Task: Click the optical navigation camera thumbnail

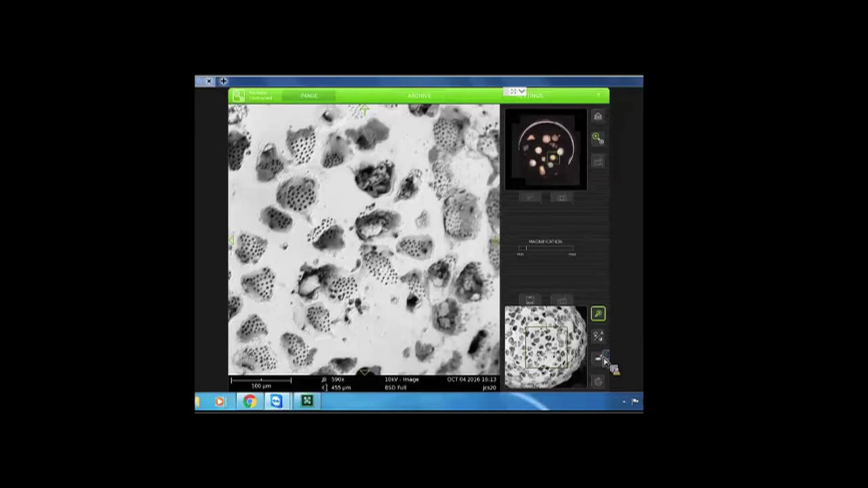Action: pos(546,149)
